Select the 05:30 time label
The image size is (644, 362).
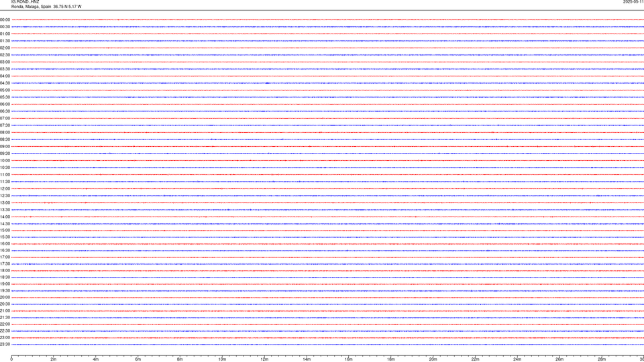point(5,97)
